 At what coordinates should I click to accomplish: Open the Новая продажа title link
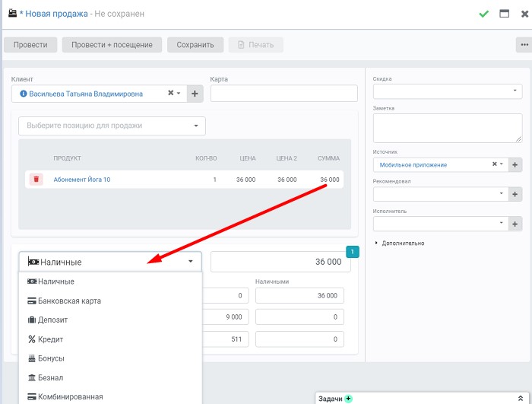click(x=56, y=14)
